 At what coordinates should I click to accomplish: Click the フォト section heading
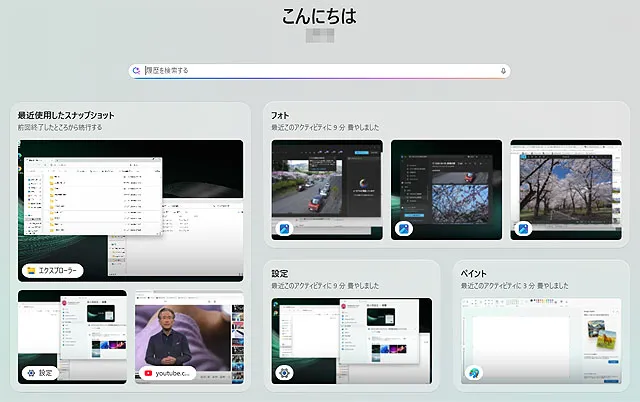(281, 115)
